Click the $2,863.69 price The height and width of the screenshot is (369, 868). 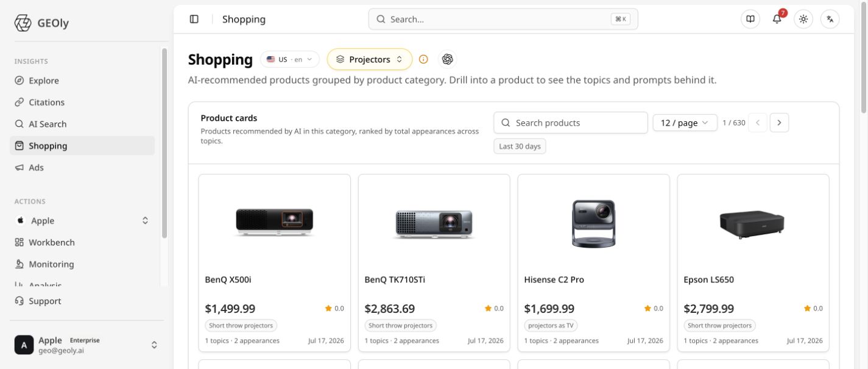[390, 309]
